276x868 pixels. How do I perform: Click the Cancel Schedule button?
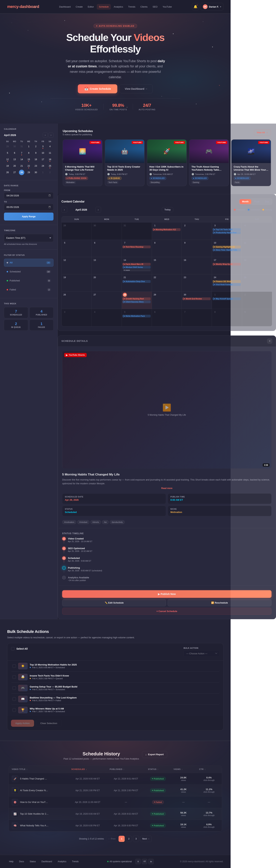coord(167,611)
